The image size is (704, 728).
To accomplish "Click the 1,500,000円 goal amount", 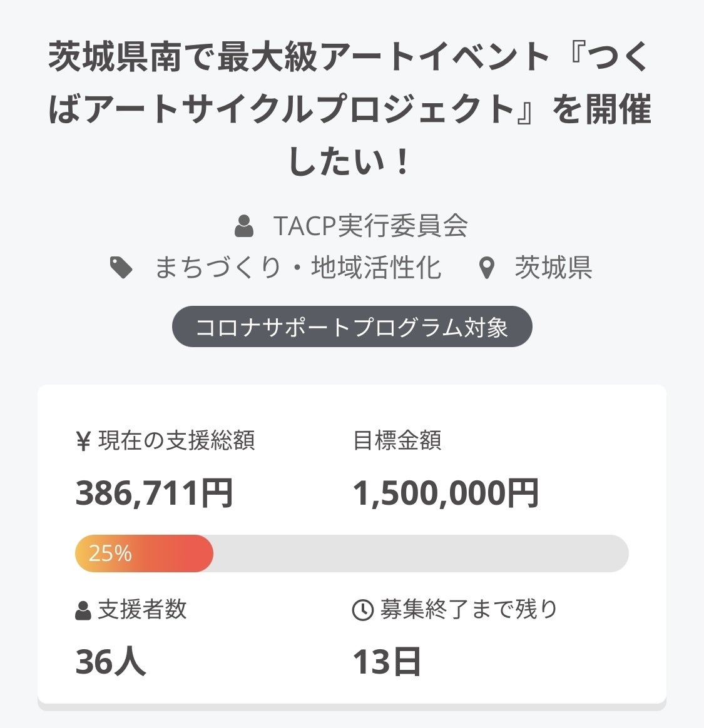I will (x=446, y=493).
